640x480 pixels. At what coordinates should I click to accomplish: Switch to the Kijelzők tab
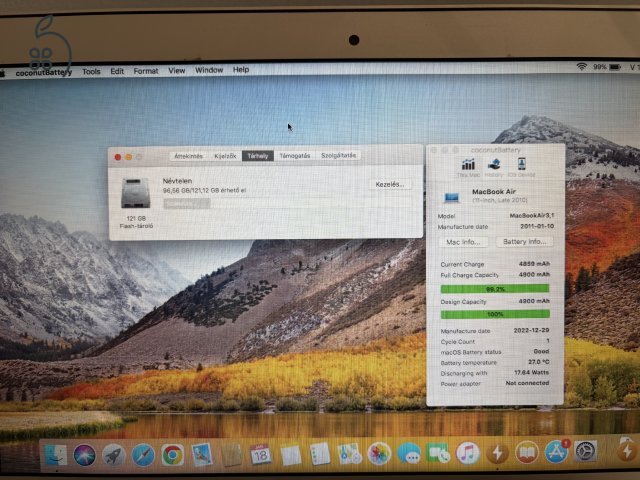225,156
